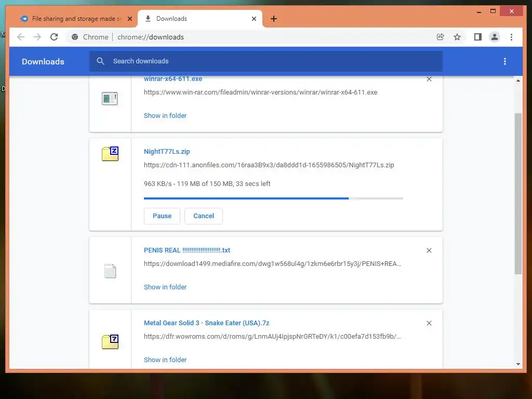Open the .txt file name link
Viewport: 532px width, 399px height.
tap(187, 250)
